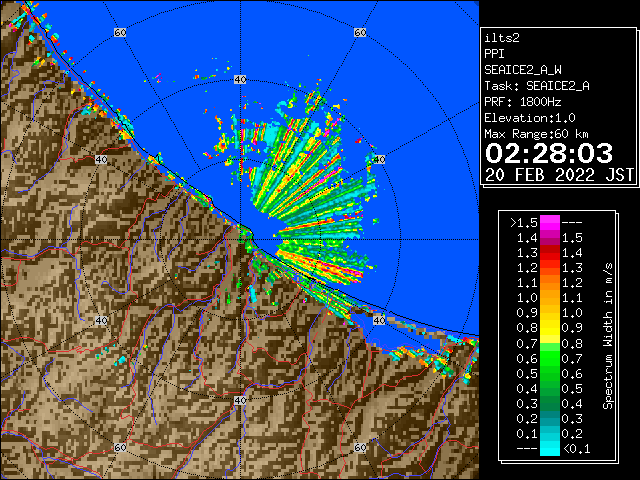Select the "Elevation:1.0" entry

pyautogui.click(x=530, y=118)
